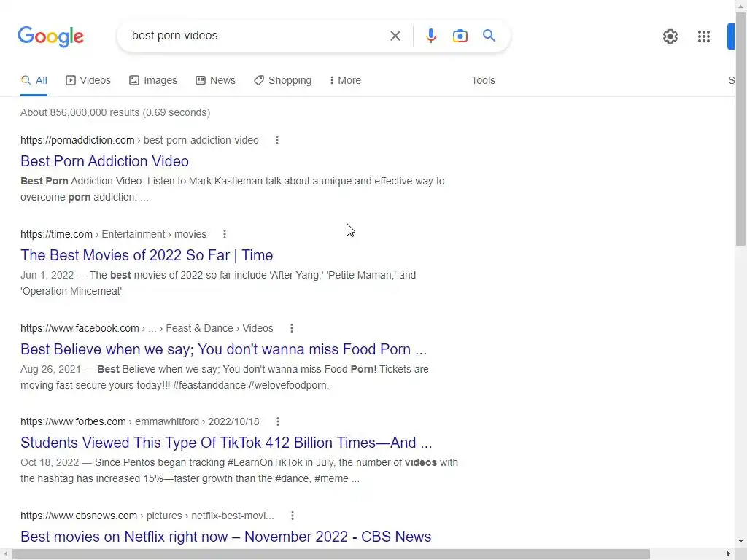747x560 pixels.
Task: Click the time.com Entertainment movies breadcrumb
Action: click(x=113, y=234)
